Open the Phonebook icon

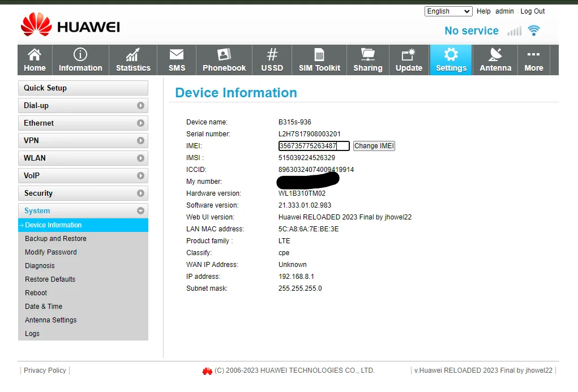[224, 54]
